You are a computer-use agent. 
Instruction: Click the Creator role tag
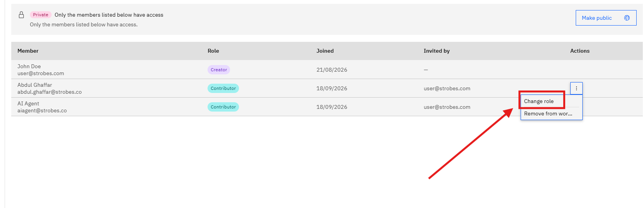click(x=219, y=70)
